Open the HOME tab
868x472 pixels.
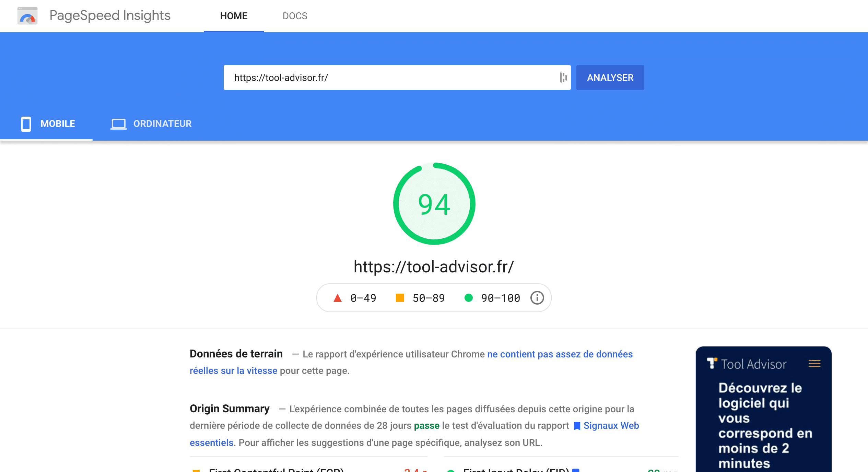[234, 16]
